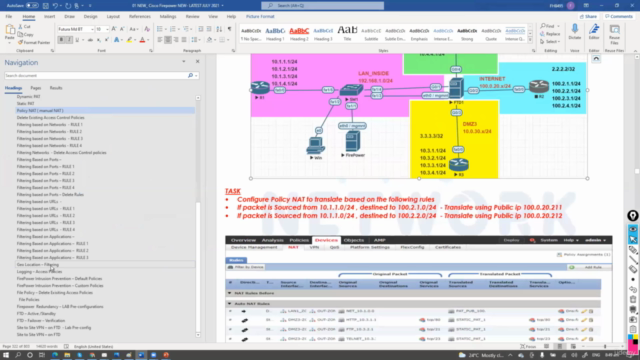Click Decrease Font Size icon
640x360 pixels.
click(122, 29)
